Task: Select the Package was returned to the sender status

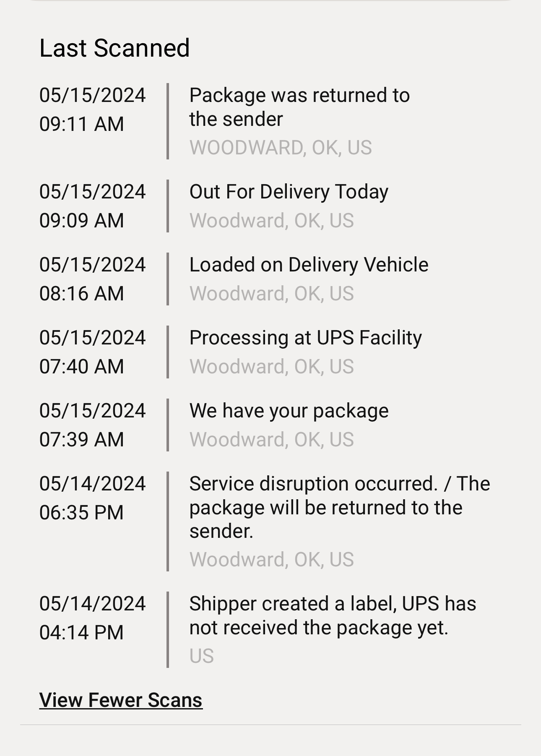Action: 299,107
